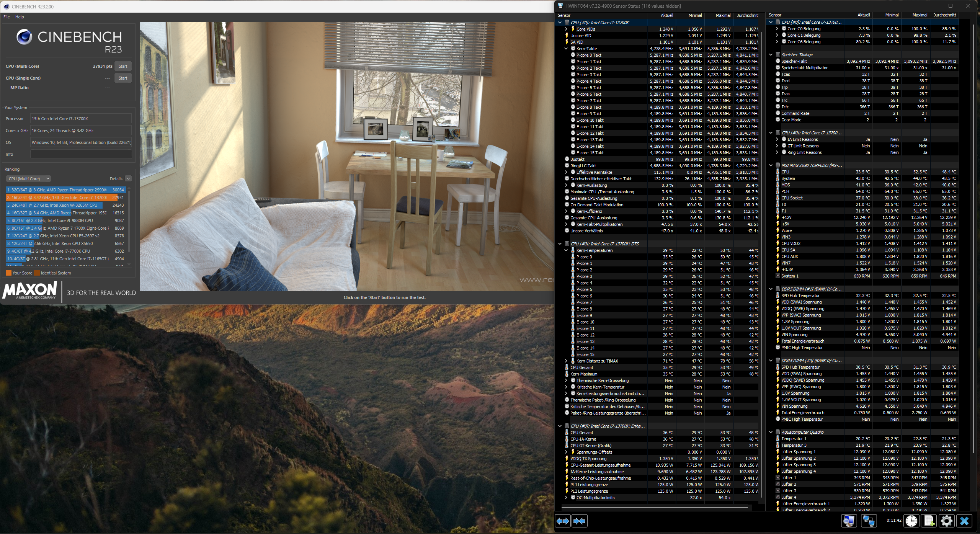Click the clock reset timer icon
The image size is (980, 534).
[x=911, y=521]
